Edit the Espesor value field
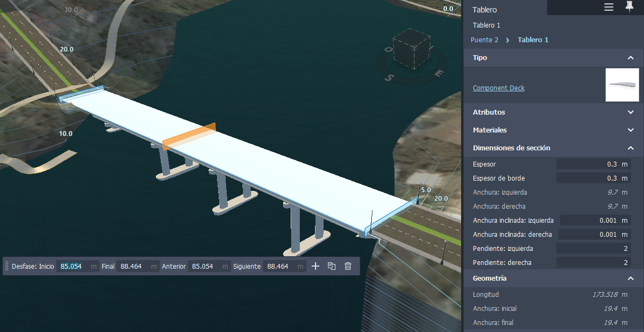This screenshot has width=644, height=332. click(594, 164)
